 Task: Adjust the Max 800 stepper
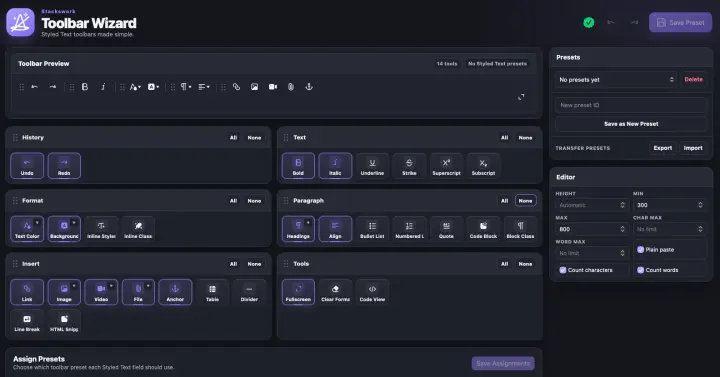coord(623,229)
